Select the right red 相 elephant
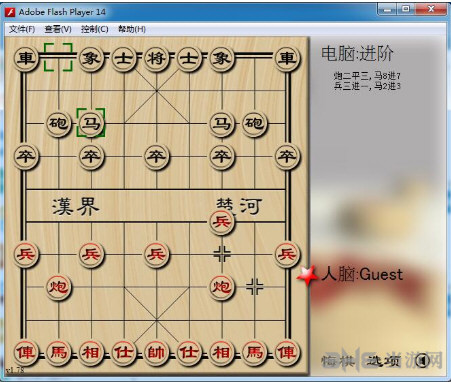451x382 pixels. tap(222, 353)
